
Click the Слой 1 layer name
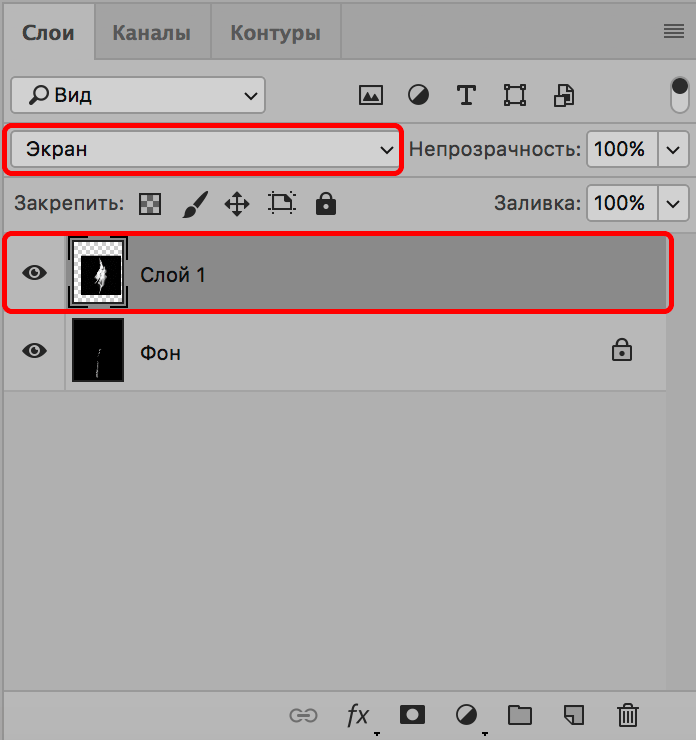(x=173, y=275)
